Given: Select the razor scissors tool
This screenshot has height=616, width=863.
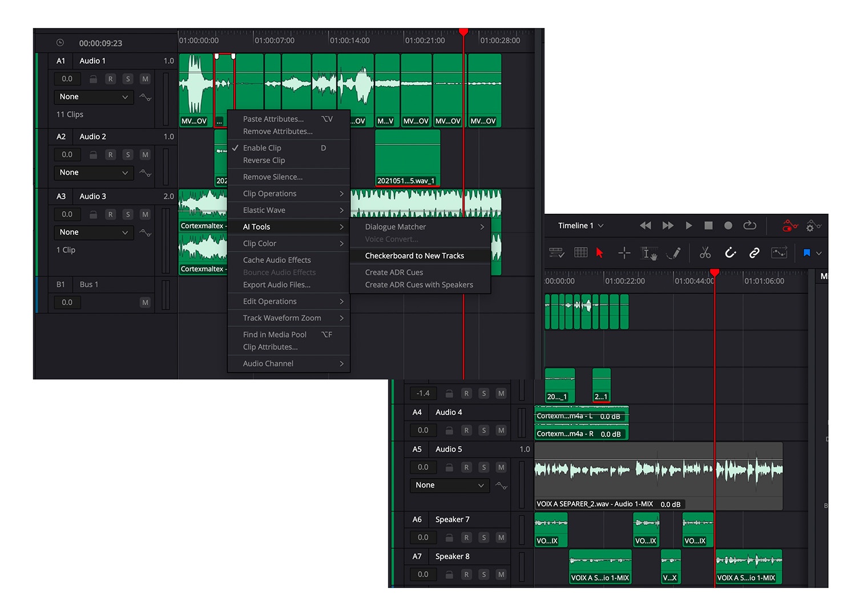Looking at the screenshot, I should (705, 253).
